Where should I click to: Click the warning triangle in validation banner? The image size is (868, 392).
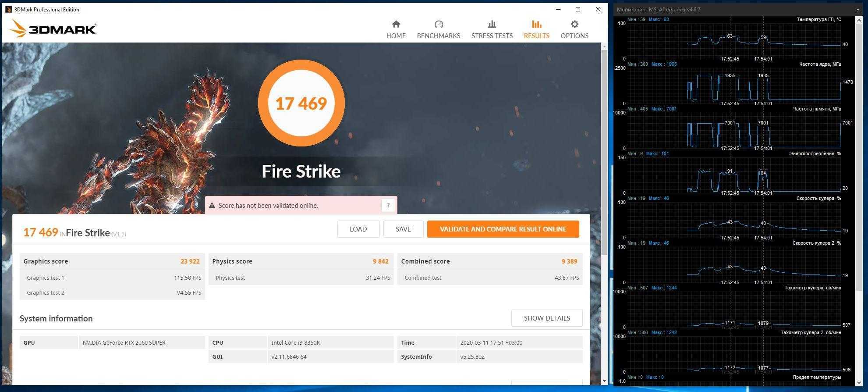pyautogui.click(x=212, y=206)
